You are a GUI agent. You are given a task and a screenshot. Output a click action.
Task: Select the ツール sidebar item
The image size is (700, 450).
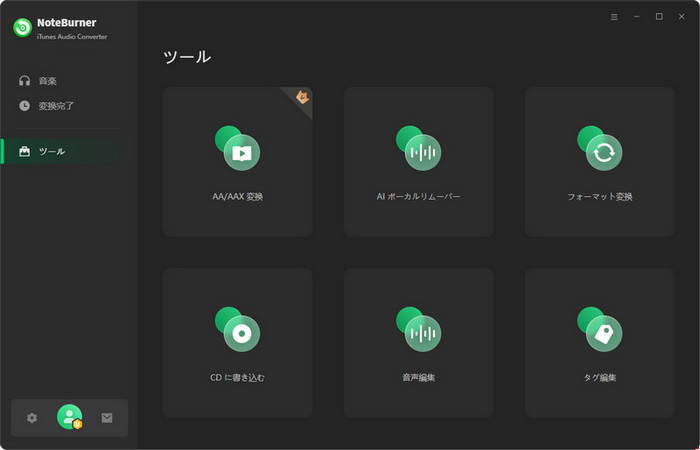[51, 151]
